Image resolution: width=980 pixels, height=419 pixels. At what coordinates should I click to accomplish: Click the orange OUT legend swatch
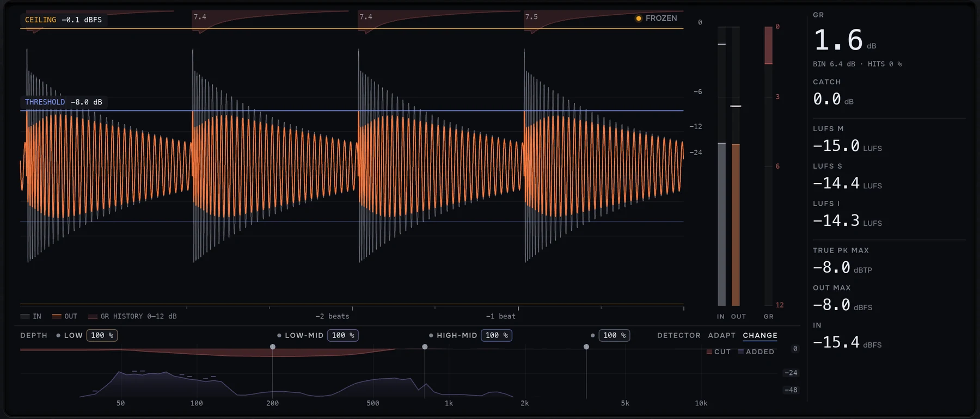point(57,317)
